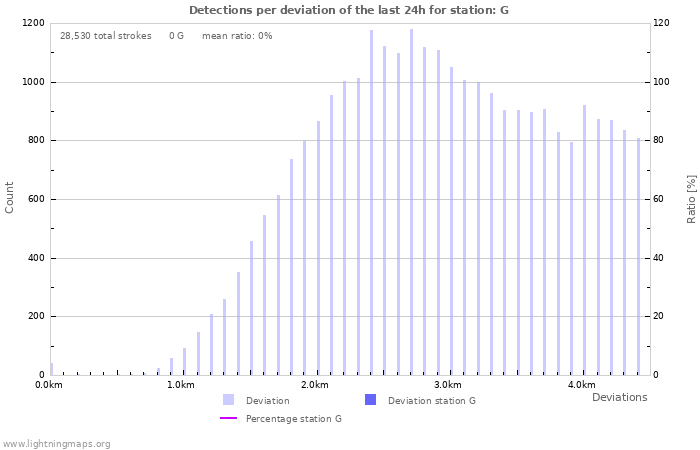
Task: Select the 'Percentage station G' legend label
Action: [294, 419]
